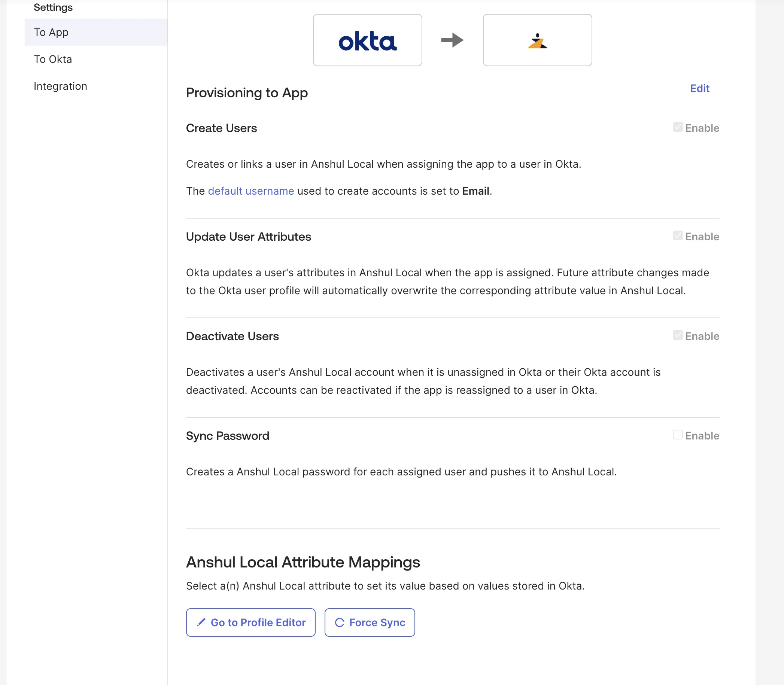The width and height of the screenshot is (784, 685).
Task: Click the arrow between the logos
Action: pyautogui.click(x=452, y=40)
